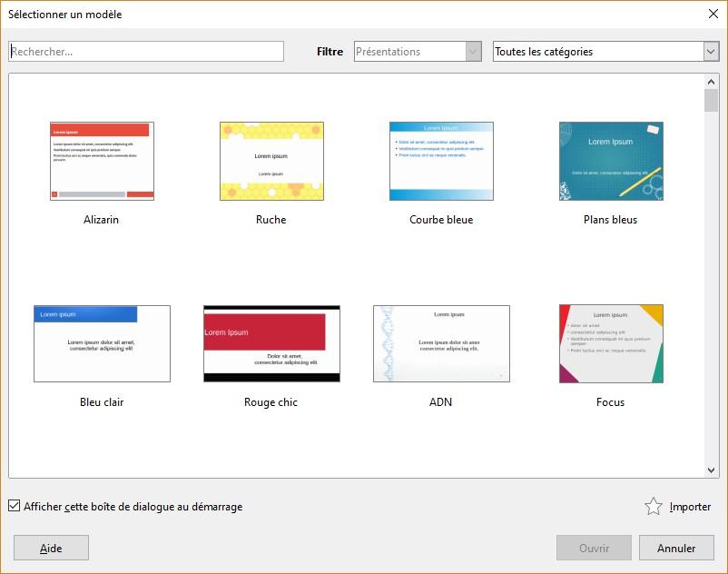This screenshot has width=728, height=574.
Task: Click the Filtre label
Action: pyautogui.click(x=330, y=52)
